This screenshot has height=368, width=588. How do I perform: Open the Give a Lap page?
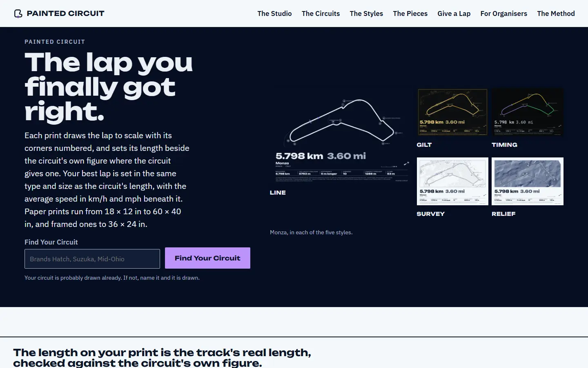point(454,13)
